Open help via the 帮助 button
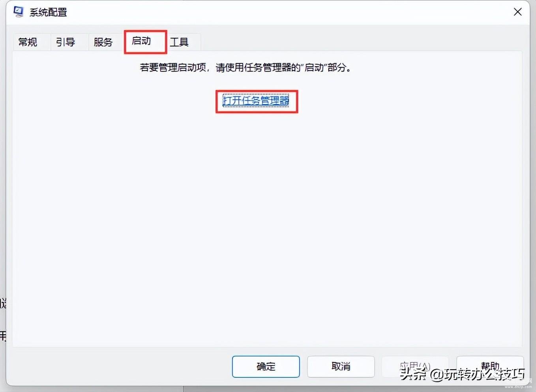The width and height of the screenshot is (536, 392). 490,366
